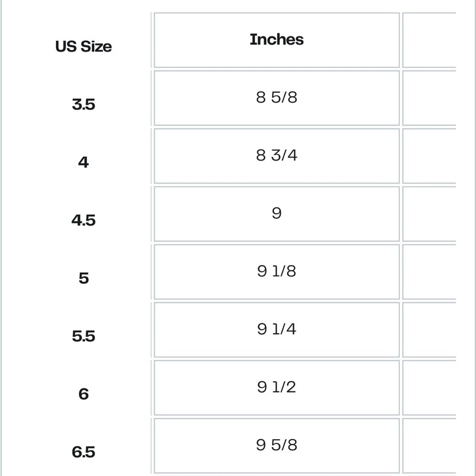
Task: Click the 9 5/8 inches cell
Action: [x=277, y=446]
